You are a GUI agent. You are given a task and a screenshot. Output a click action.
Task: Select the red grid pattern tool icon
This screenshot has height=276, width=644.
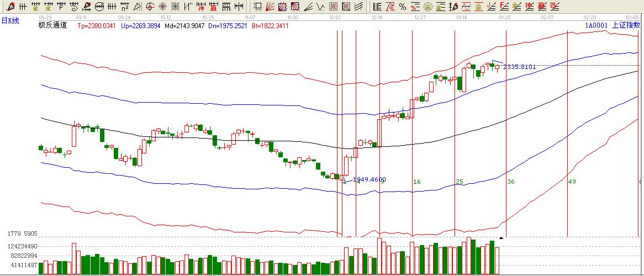pos(334,7)
